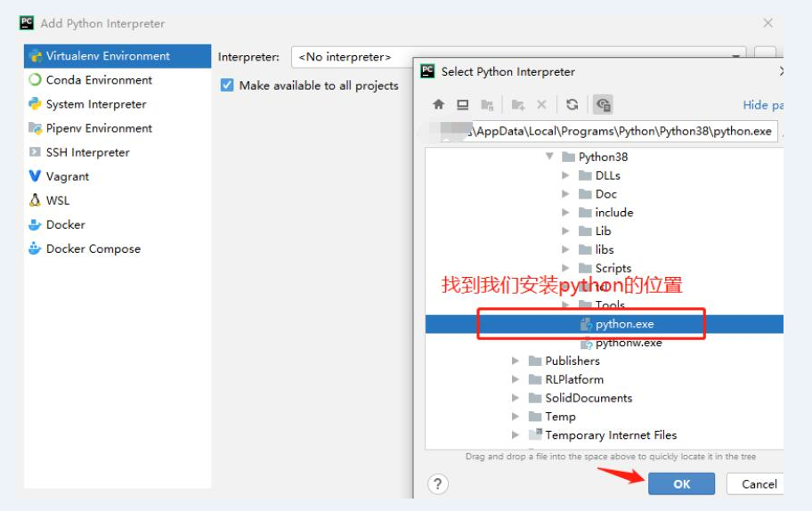This screenshot has height=511, width=812.
Task: Open help with the question mark button
Action: 438,484
